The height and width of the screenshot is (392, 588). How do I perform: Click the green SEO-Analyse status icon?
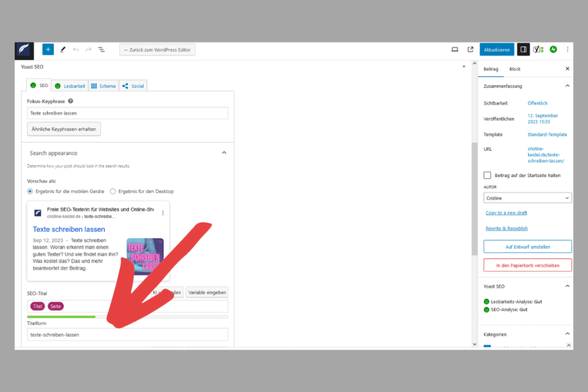pyautogui.click(x=486, y=309)
